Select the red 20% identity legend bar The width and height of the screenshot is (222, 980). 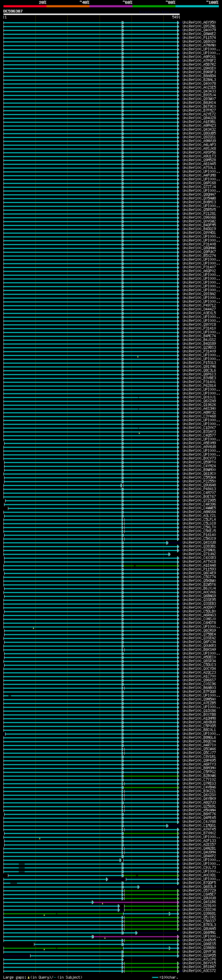pos(25,7)
